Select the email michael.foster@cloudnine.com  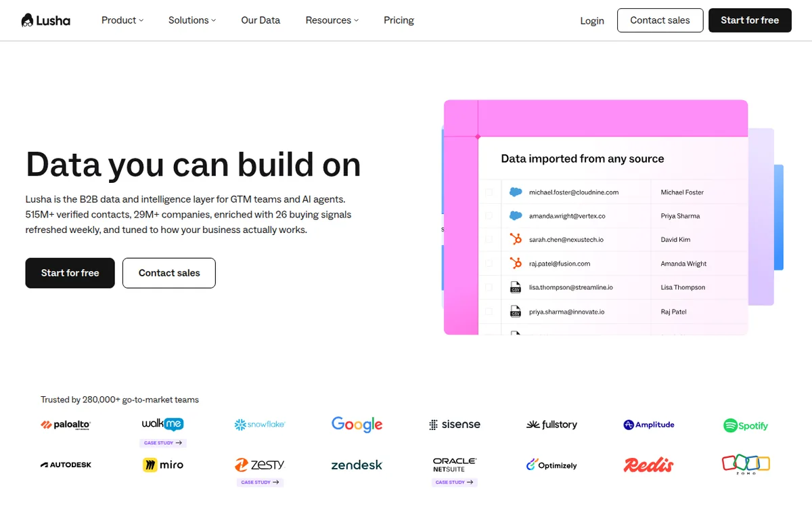(574, 192)
